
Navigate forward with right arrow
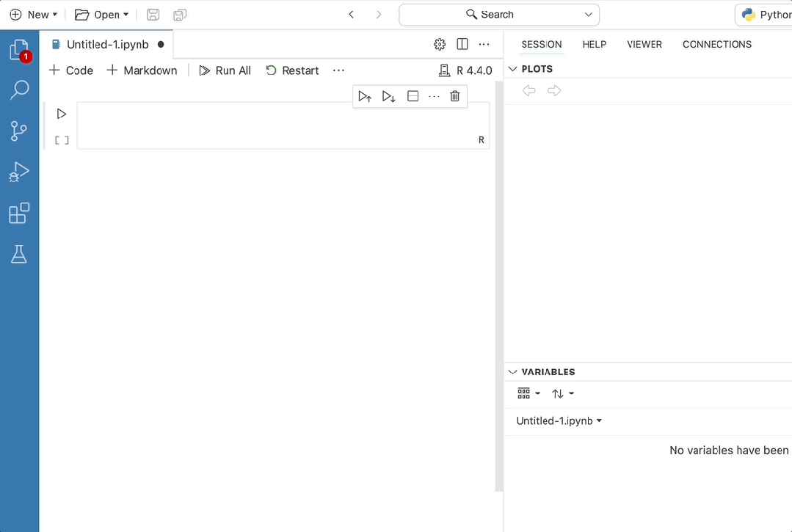click(x=379, y=15)
